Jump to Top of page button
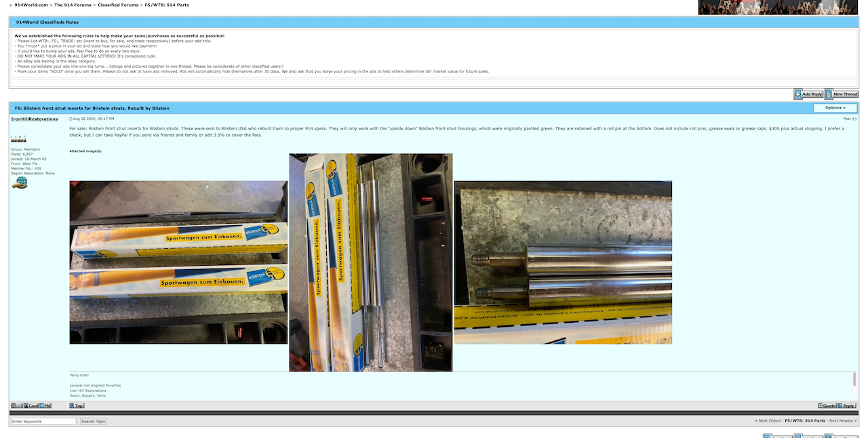The width and height of the screenshot is (868, 438). (77, 405)
